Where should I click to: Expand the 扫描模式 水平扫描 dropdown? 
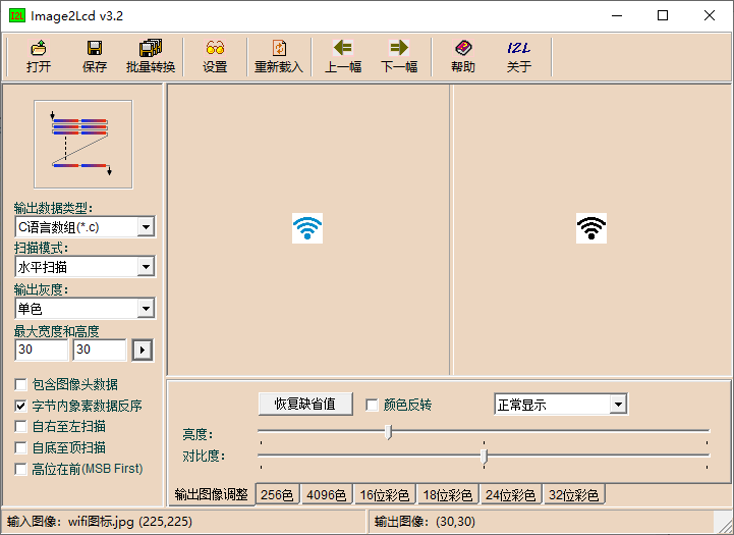coord(146,267)
